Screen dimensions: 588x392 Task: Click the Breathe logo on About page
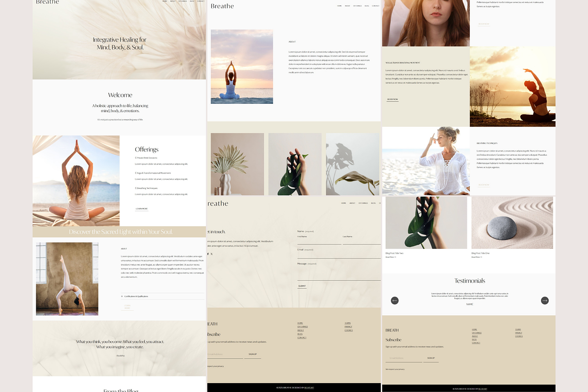(x=222, y=6)
